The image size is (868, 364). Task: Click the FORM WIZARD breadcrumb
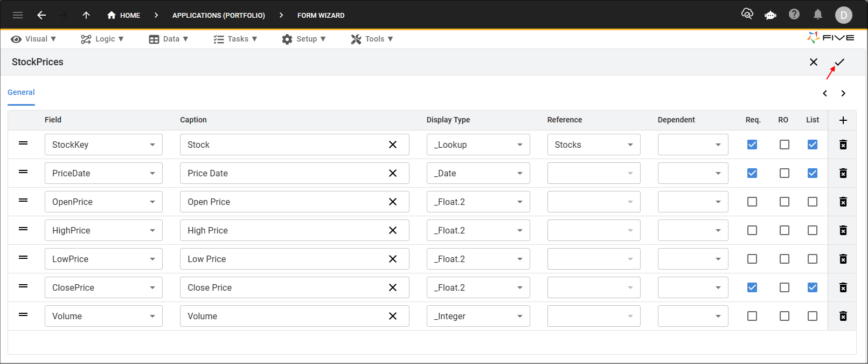pos(321,15)
